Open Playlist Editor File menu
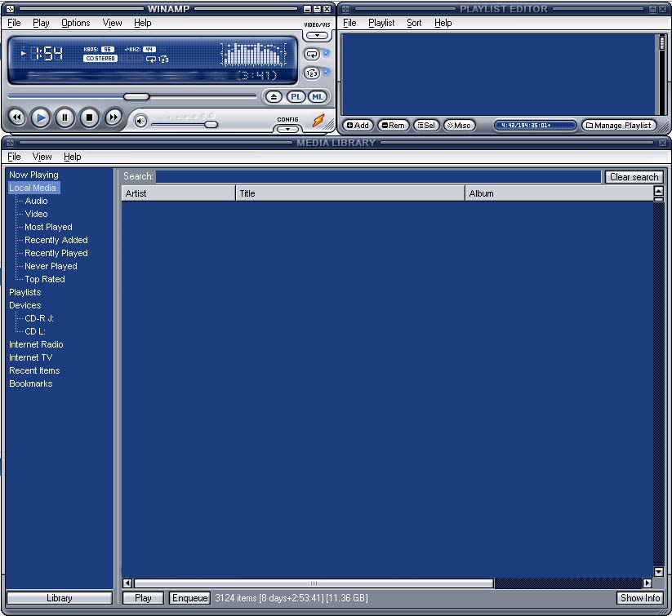 pyautogui.click(x=349, y=23)
